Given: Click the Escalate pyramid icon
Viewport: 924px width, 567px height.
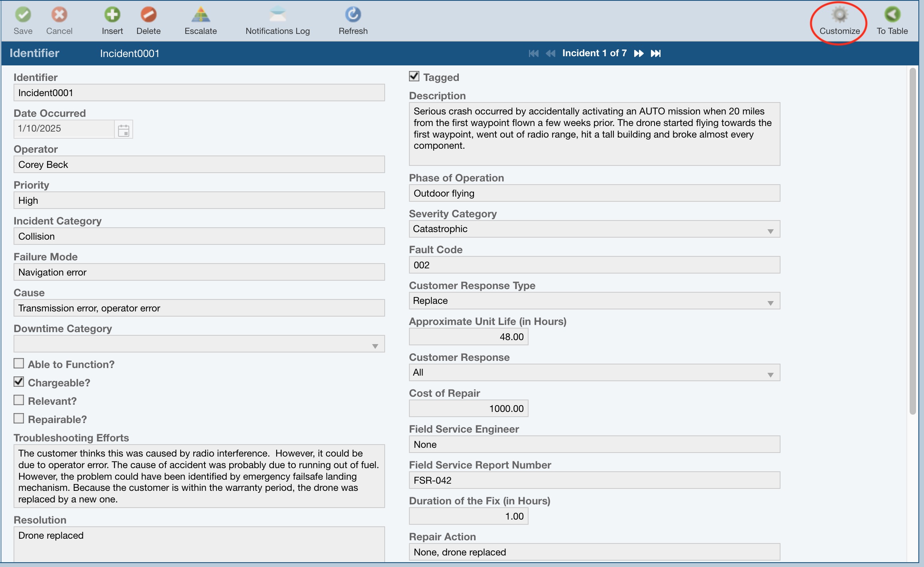Looking at the screenshot, I should [x=201, y=15].
